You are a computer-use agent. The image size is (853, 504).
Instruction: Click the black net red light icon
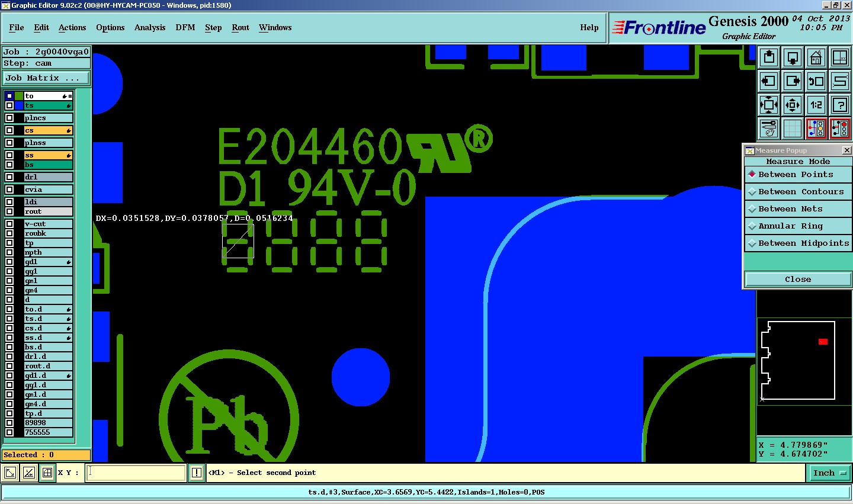click(x=840, y=128)
